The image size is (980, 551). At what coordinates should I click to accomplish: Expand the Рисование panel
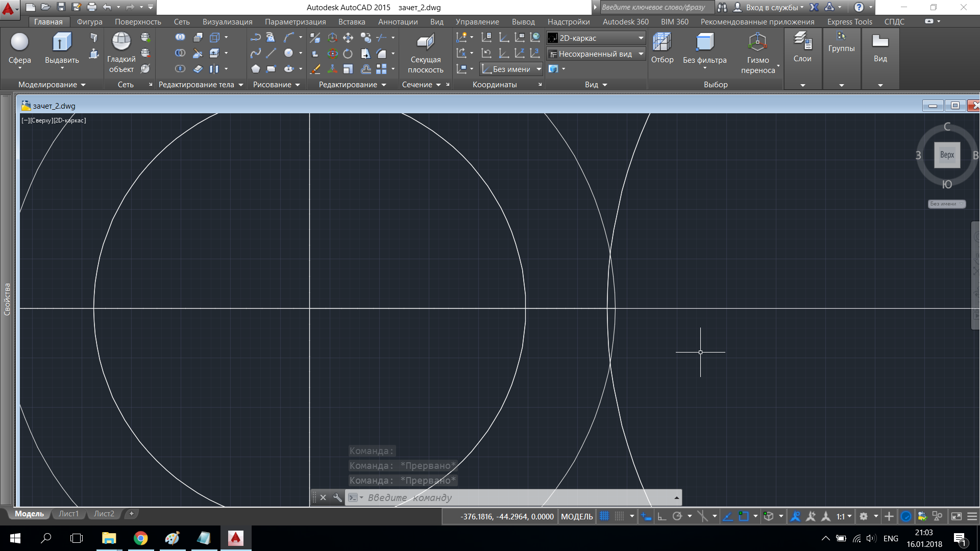276,85
